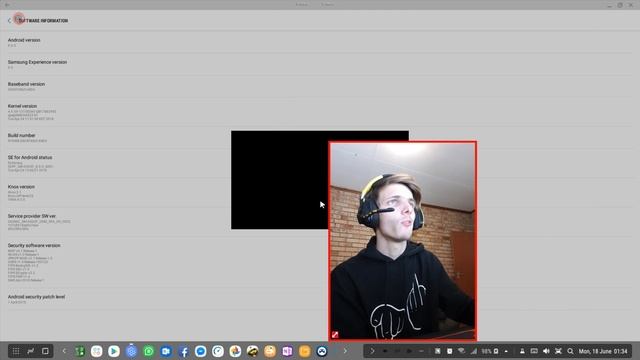Screen dimensions: 640x360
Task: Open the green app icon beside the left chevron
Action: (x=80, y=351)
